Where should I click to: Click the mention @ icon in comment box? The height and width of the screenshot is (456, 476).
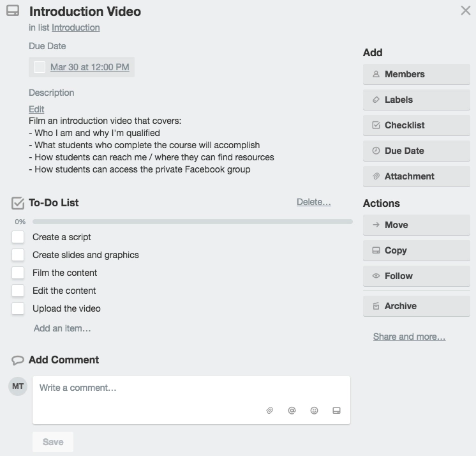292,411
